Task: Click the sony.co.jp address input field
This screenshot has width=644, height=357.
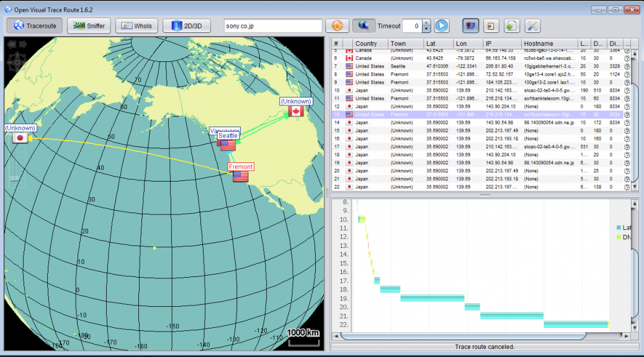Action: (273, 25)
